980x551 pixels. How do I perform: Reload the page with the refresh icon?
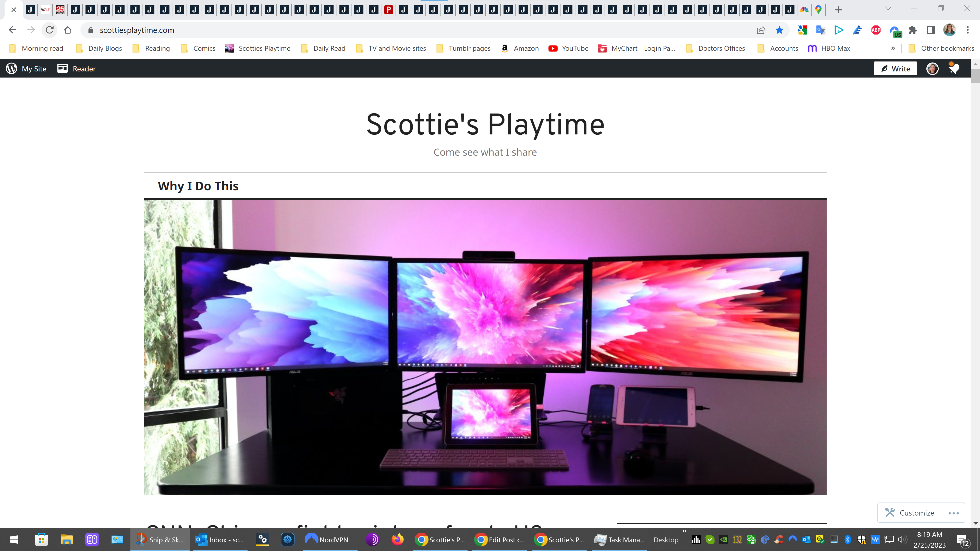(50, 30)
